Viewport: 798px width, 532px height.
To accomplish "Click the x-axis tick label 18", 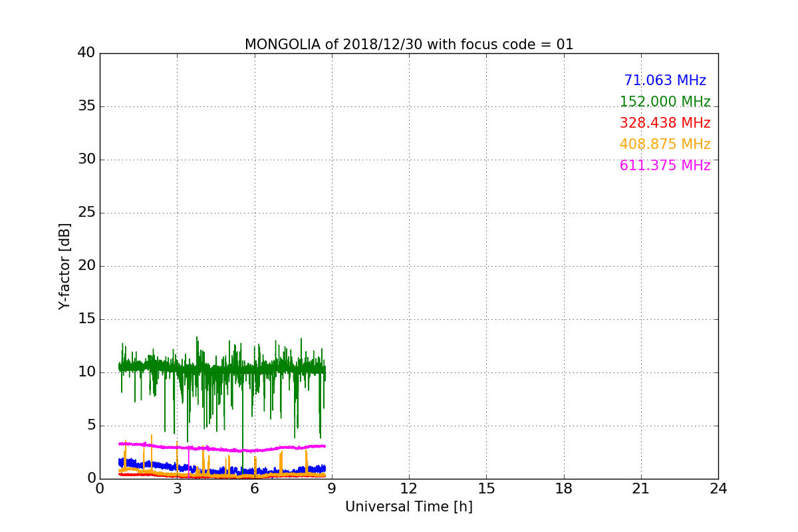I will [564, 489].
